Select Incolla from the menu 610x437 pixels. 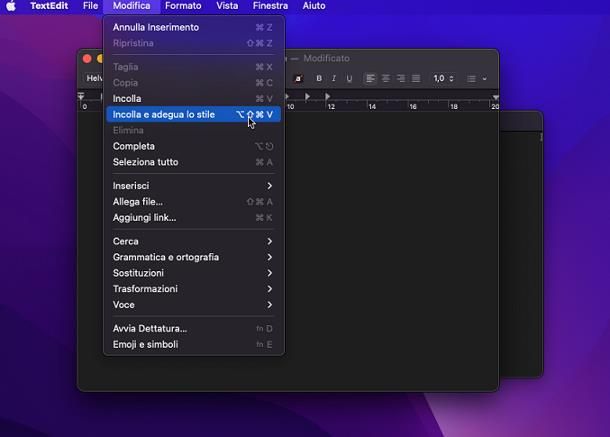[193, 98]
